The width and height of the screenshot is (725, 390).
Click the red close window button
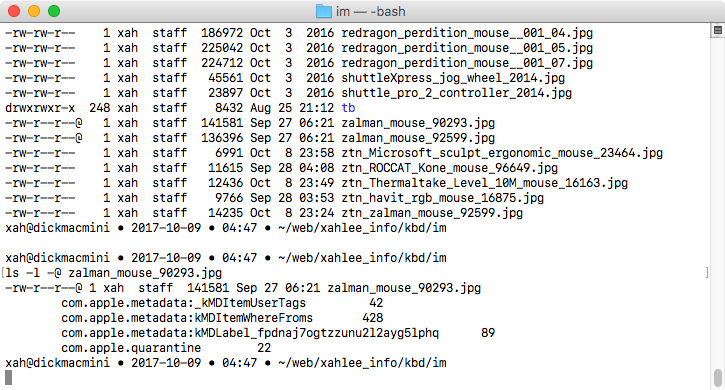[x=14, y=11]
